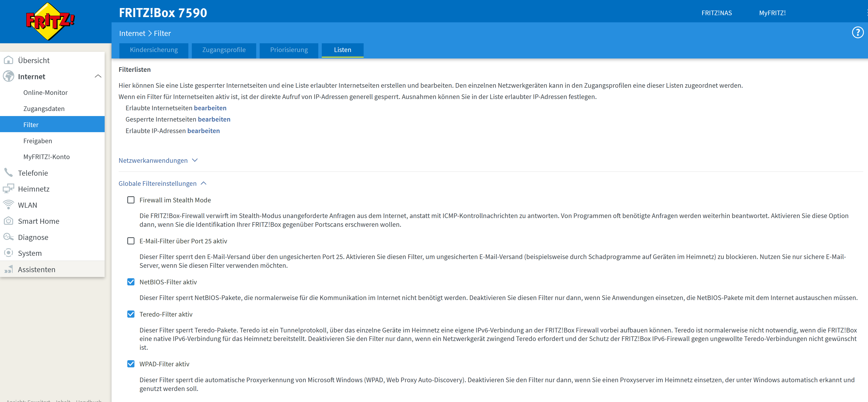Screen dimensions: 868x402
Task: Click the Übersicht home icon
Action: pyautogui.click(x=9, y=60)
